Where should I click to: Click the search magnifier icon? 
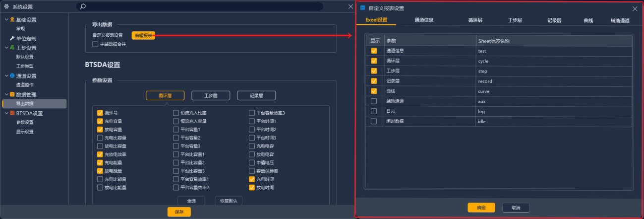tap(83, 6)
